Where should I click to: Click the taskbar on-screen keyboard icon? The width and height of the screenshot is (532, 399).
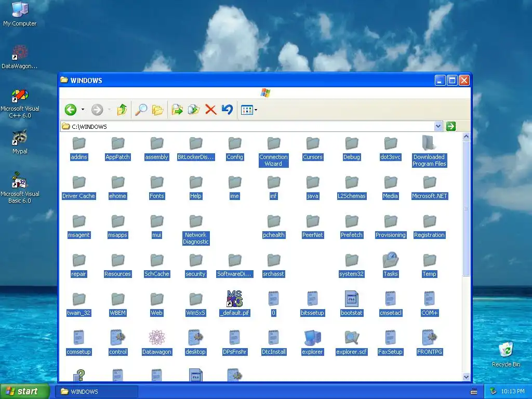coord(474,392)
